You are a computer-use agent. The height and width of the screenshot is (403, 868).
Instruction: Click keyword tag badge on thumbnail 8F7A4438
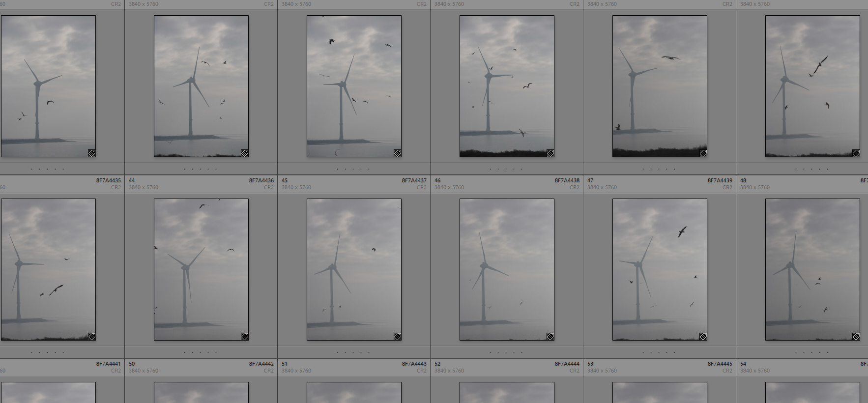coord(550,337)
